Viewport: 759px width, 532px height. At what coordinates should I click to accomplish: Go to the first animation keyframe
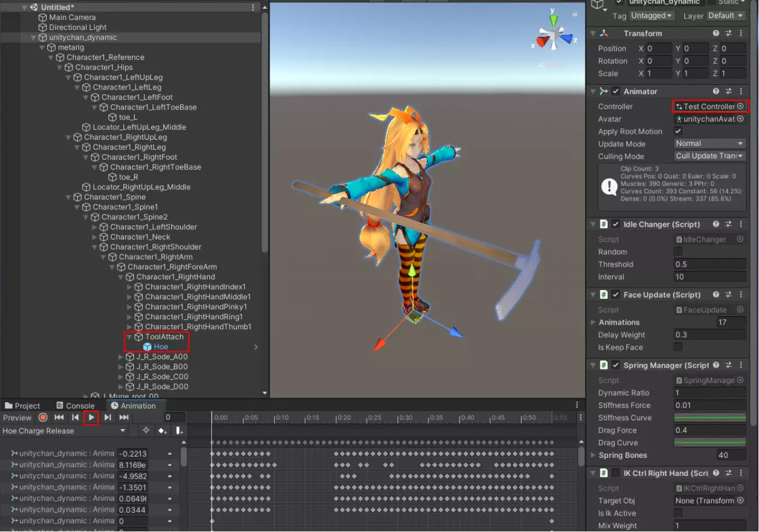(59, 417)
